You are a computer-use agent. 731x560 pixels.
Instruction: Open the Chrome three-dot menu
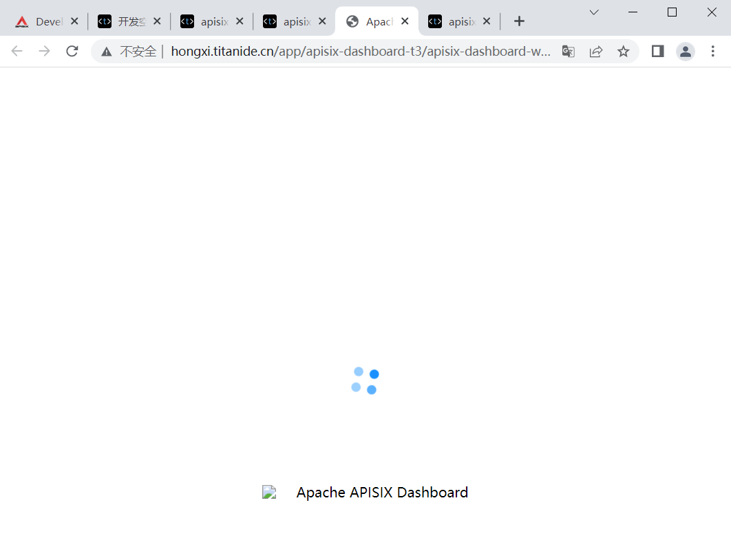coord(713,51)
